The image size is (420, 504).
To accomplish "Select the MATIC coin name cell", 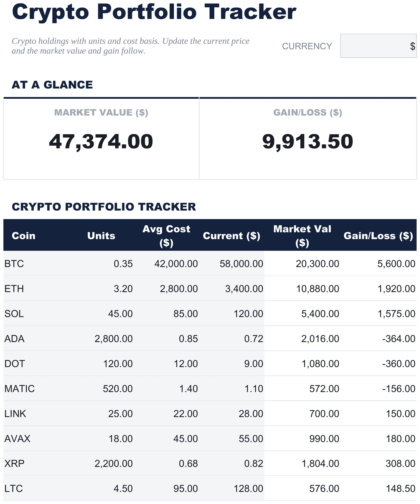I will point(36,388).
